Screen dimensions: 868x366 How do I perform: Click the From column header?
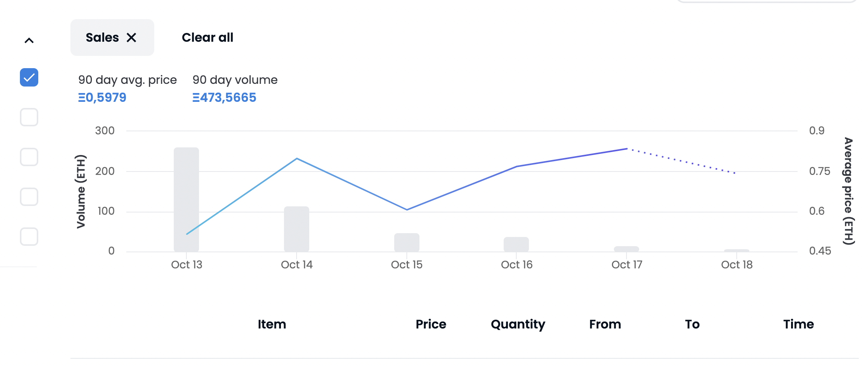pos(605,324)
